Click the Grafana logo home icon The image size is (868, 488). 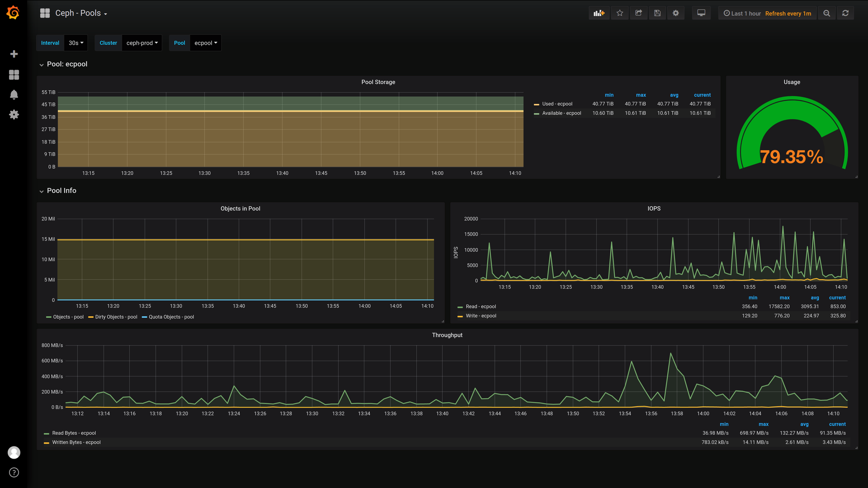coord(13,13)
